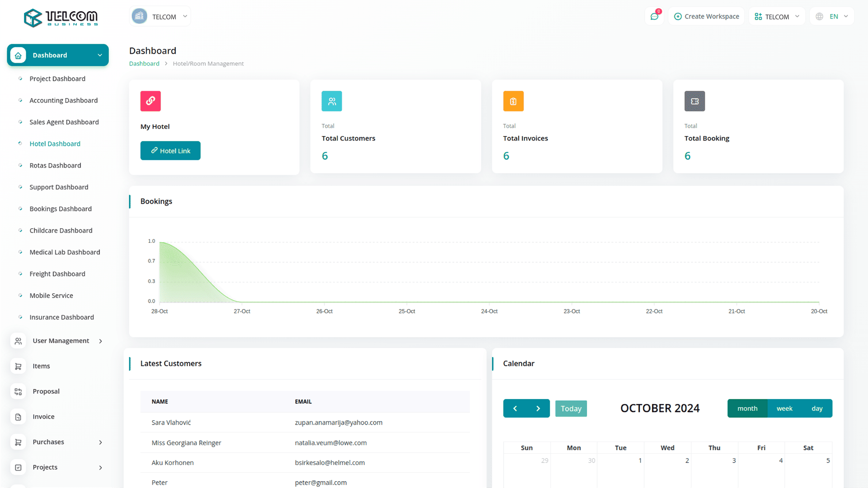Viewport: 868px width, 488px height.
Task: Click the orange Total Invoices icon
Action: pos(513,101)
